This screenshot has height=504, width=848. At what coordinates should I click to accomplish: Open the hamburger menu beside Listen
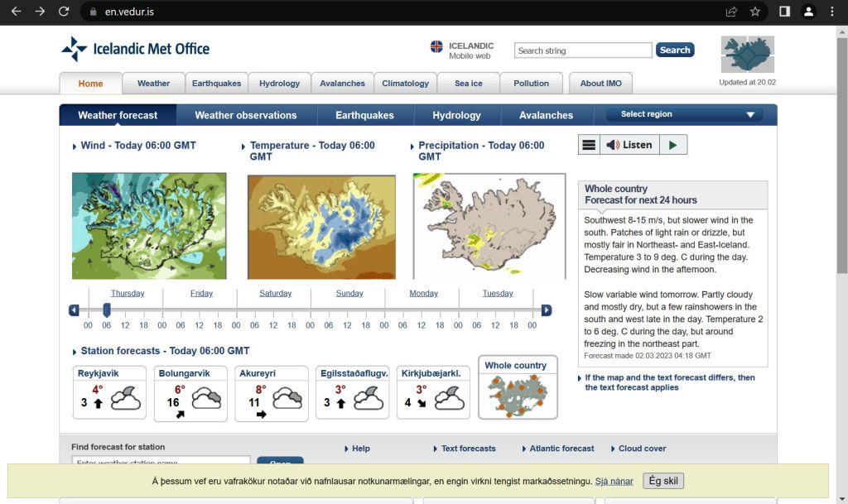coord(589,145)
